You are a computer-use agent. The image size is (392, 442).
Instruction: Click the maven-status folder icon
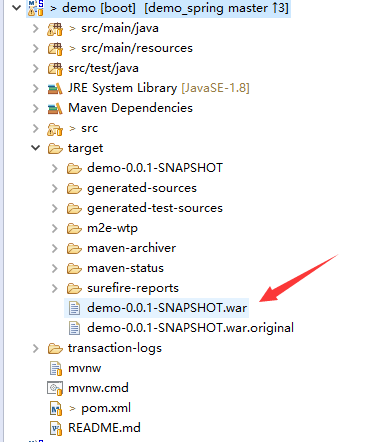pos(74,269)
